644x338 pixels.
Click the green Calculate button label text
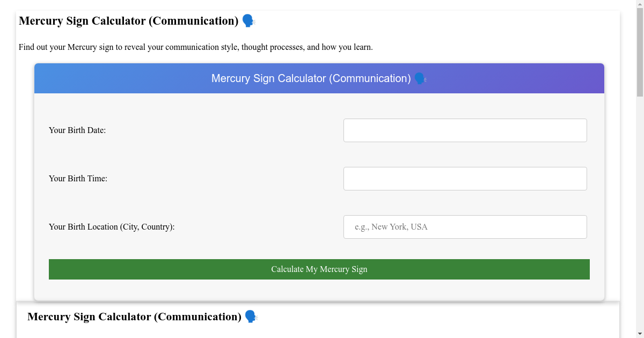pos(319,269)
